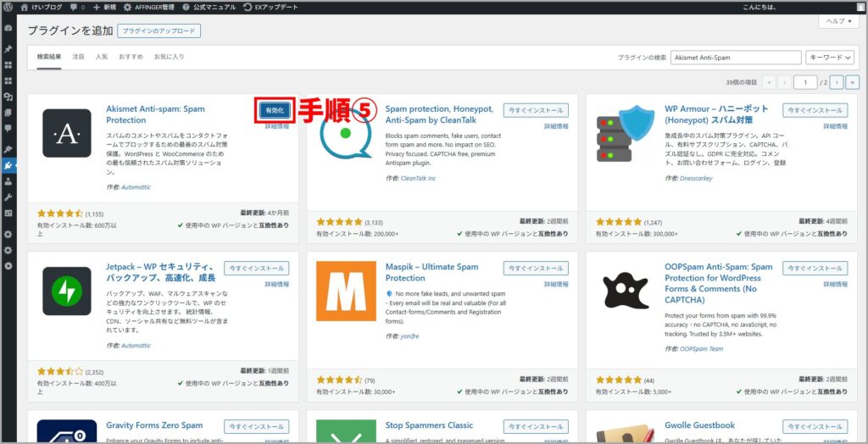Click the WordPress logo in admin bar

pyautogui.click(x=9, y=6)
